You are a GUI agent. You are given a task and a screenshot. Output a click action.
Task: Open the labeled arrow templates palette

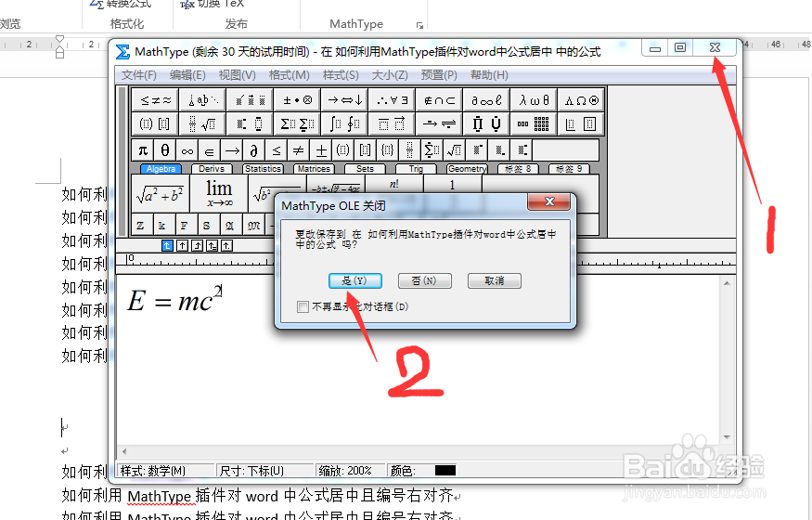click(439, 123)
